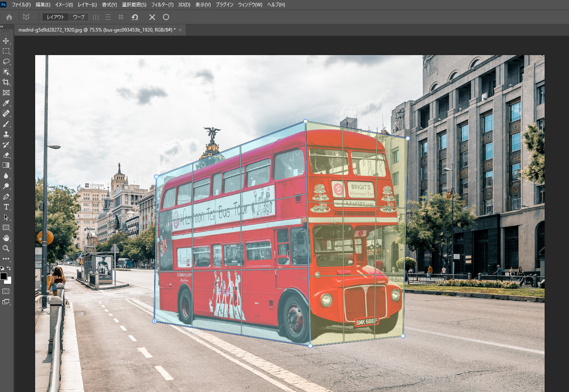Select the Eraser tool
This screenshot has height=392, width=569.
(x=6, y=155)
